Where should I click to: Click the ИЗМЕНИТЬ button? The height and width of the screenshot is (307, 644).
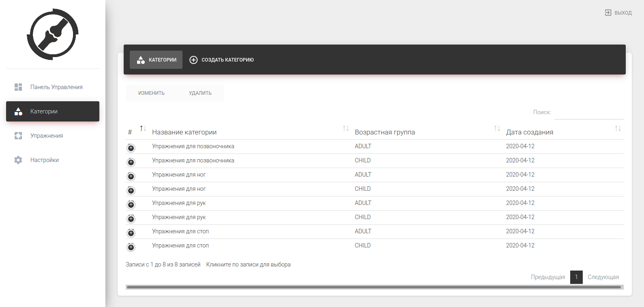pos(151,93)
